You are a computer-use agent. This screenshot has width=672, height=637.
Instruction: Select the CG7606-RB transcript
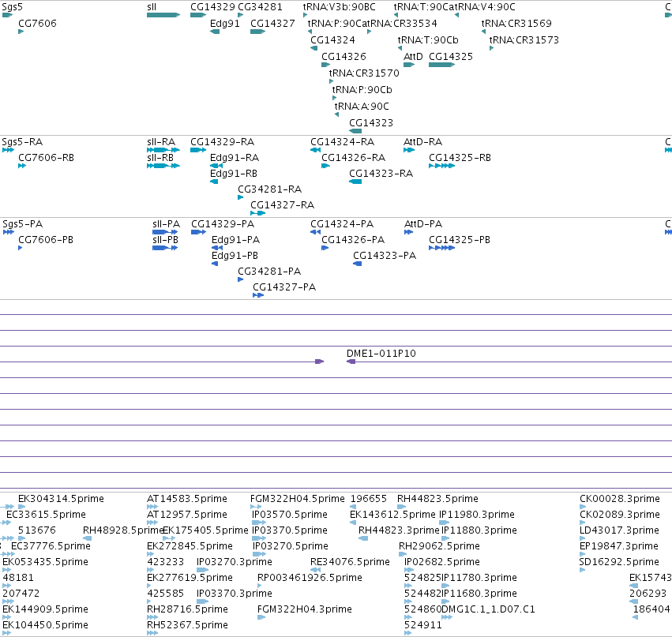click(x=22, y=166)
